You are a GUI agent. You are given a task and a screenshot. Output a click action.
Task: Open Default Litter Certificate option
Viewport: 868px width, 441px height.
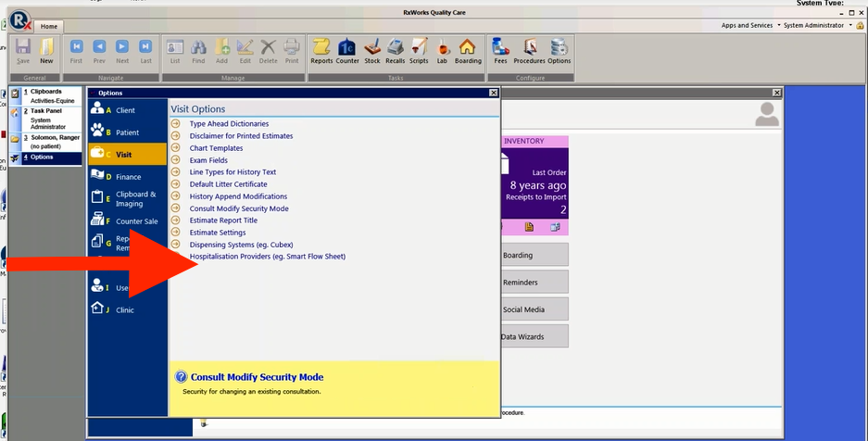(229, 184)
